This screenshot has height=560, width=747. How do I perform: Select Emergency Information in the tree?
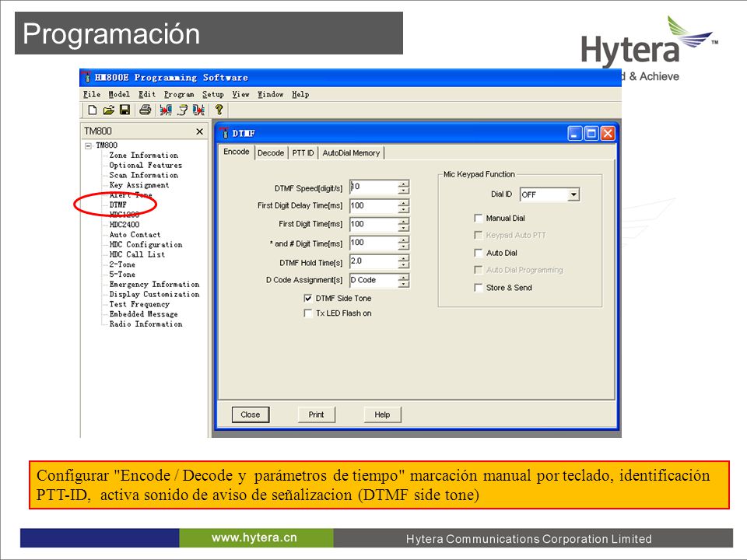pyautogui.click(x=155, y=285)
